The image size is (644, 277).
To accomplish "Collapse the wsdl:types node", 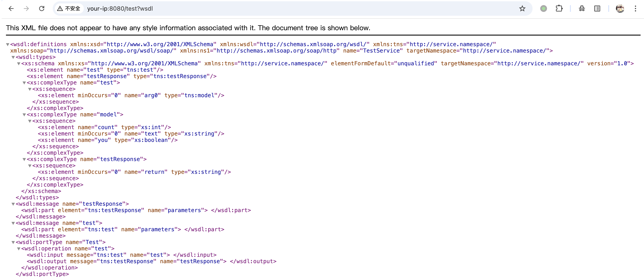I will 13,57.
